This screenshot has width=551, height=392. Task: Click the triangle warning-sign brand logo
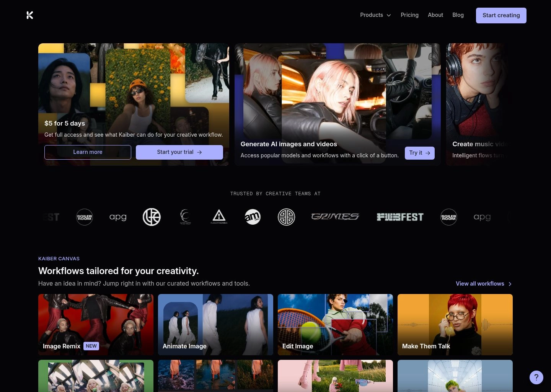pyautogui.click(x=219, y=217)
